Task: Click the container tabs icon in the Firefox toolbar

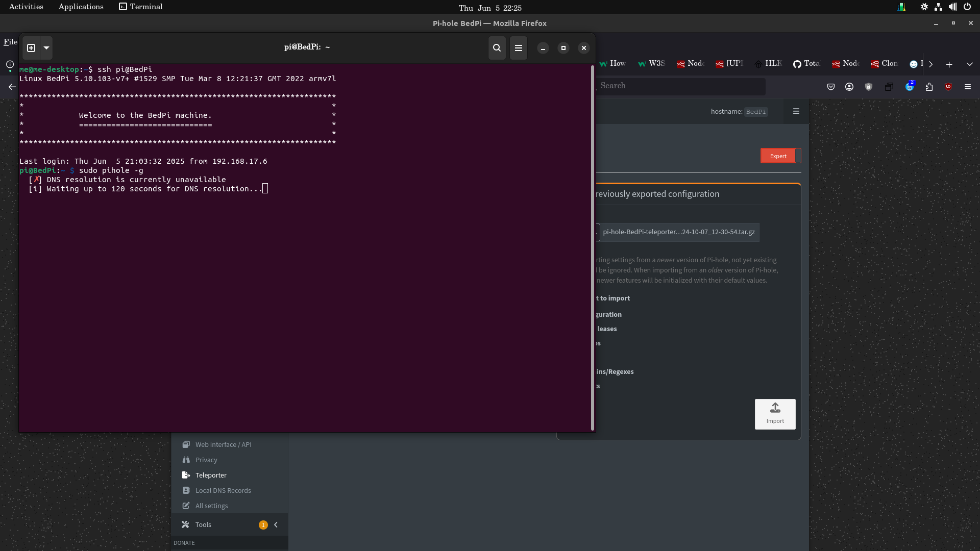Action: pos(889,87)
